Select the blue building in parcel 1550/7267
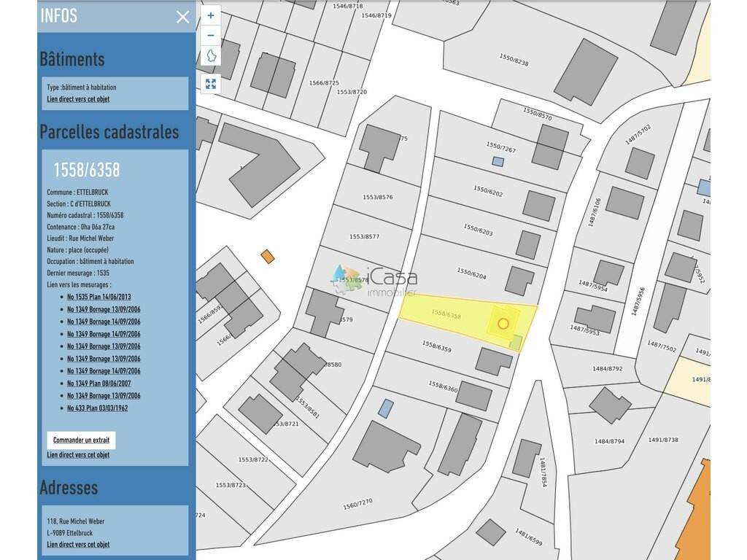Screen dimensions: 747x560 point(498,161)
